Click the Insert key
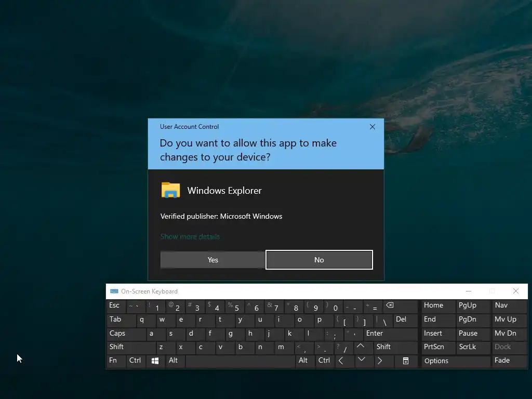Viewport: 532px width, 399px height. (x=438, y=334)
